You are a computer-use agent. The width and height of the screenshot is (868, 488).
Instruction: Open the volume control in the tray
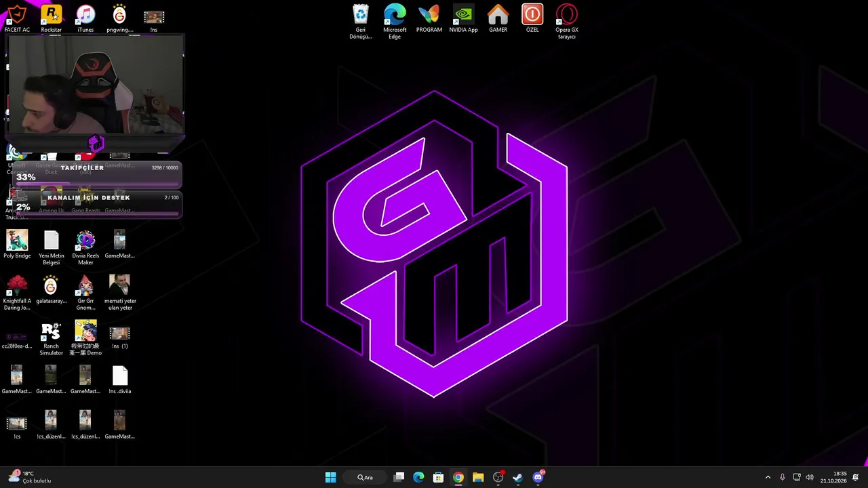810,477
